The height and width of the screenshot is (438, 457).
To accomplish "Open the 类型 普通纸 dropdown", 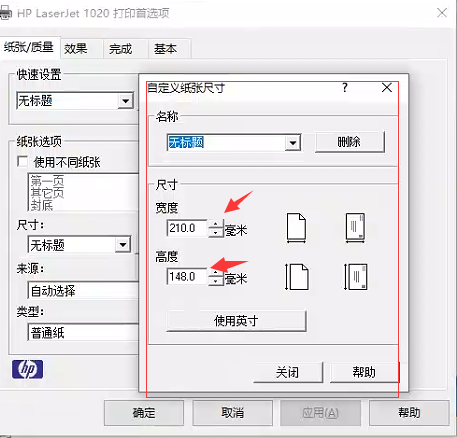I will (83, 332).
